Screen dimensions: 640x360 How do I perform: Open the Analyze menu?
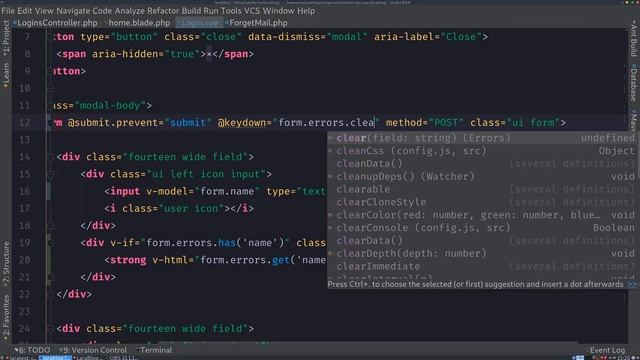tap(129, 11)
